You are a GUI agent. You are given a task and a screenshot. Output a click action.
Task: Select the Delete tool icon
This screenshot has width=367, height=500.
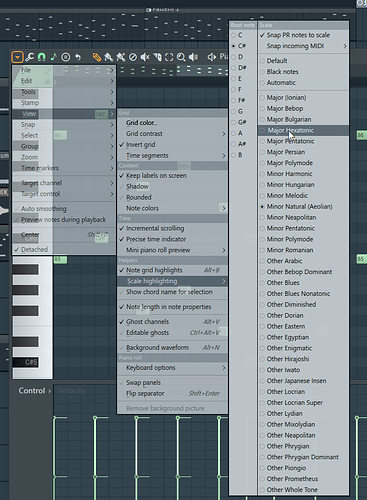click(x=133, y=57)
